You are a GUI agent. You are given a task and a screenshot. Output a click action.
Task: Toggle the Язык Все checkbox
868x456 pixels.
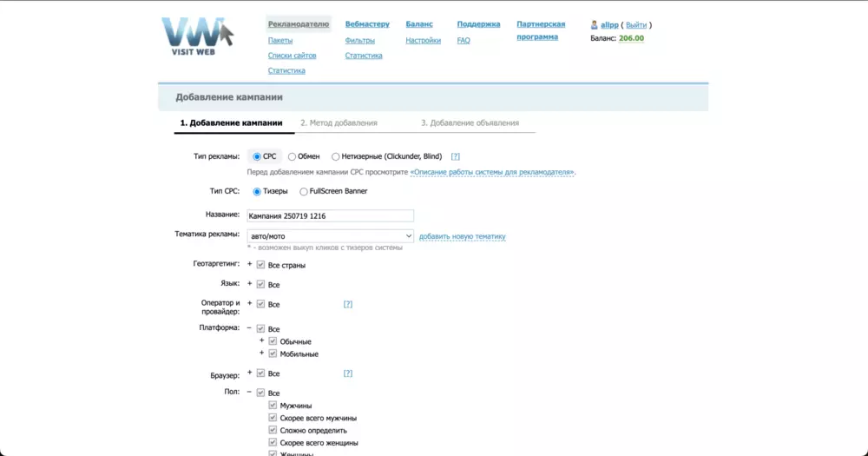tap(260, 284)
